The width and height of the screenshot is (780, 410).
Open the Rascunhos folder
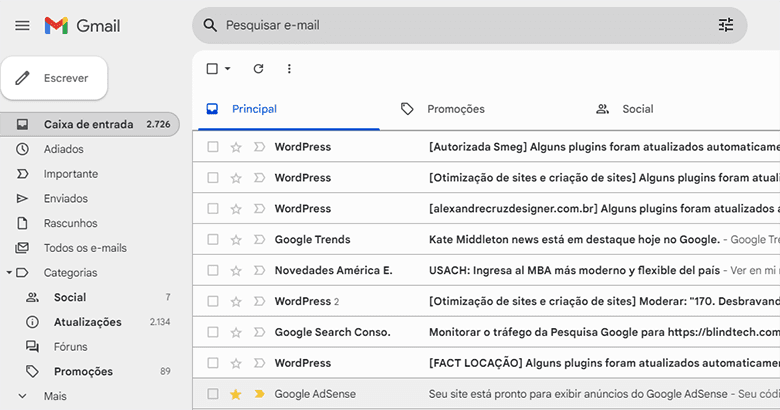click(x=70, y=223)
